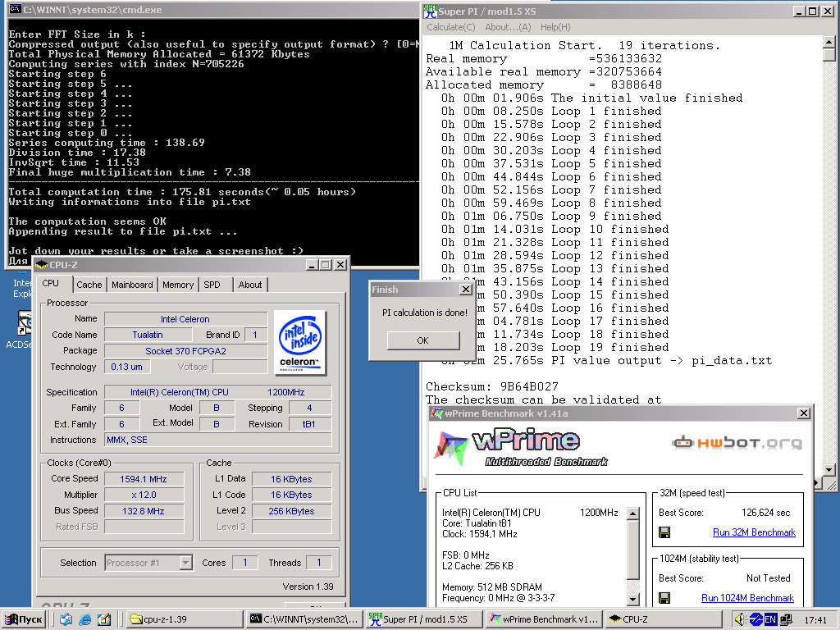Click Super PI scrollbar up arrow
This screenshot has width=840, height=630.
point(829,43)
